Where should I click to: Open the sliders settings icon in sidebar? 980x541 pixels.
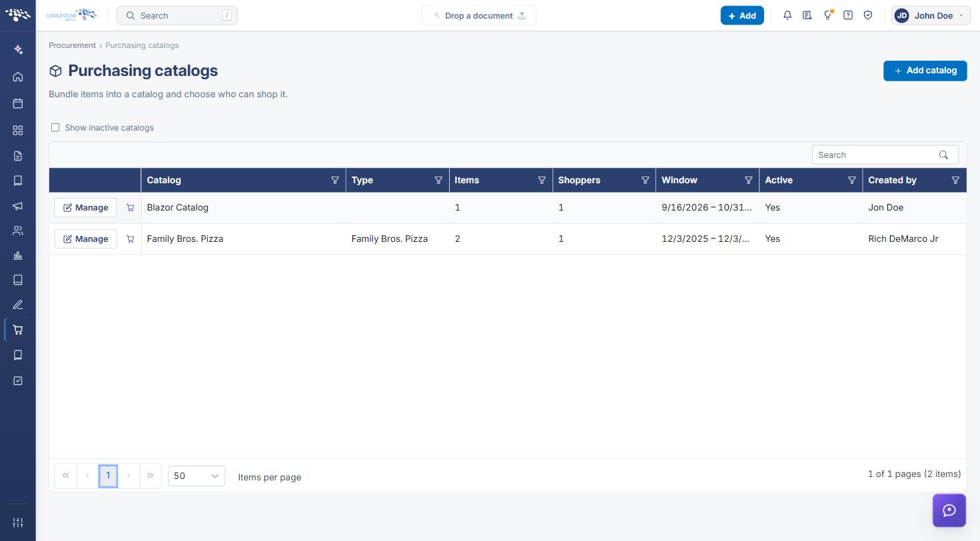pos(18,522)
